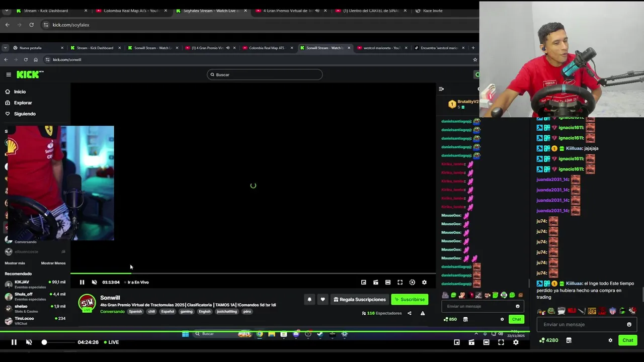Select the justchatting stream tag
Screen dimensions: 644x362
[226, 311]
